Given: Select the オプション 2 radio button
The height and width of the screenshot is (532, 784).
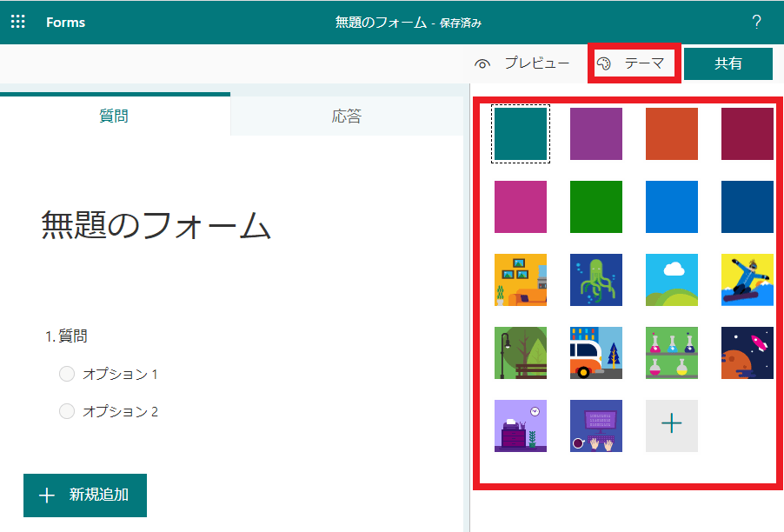Looking at the screenshot, I should (x=67, y=411).
